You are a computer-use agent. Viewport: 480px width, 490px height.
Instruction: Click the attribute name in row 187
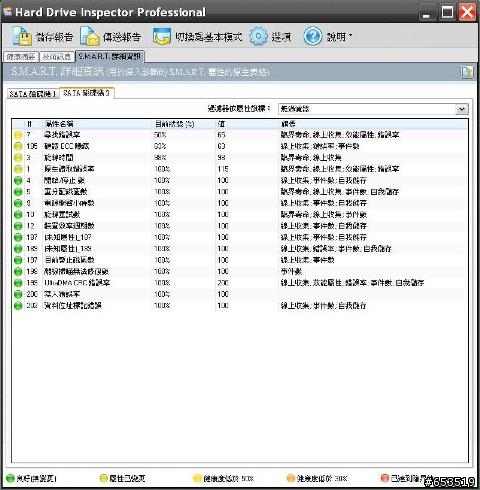68,237
